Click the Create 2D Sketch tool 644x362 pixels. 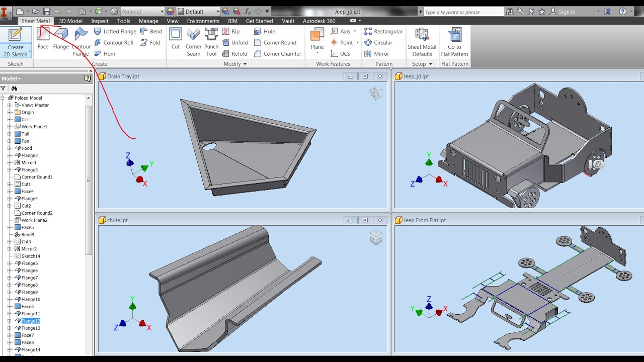click(x=16, y=42)
